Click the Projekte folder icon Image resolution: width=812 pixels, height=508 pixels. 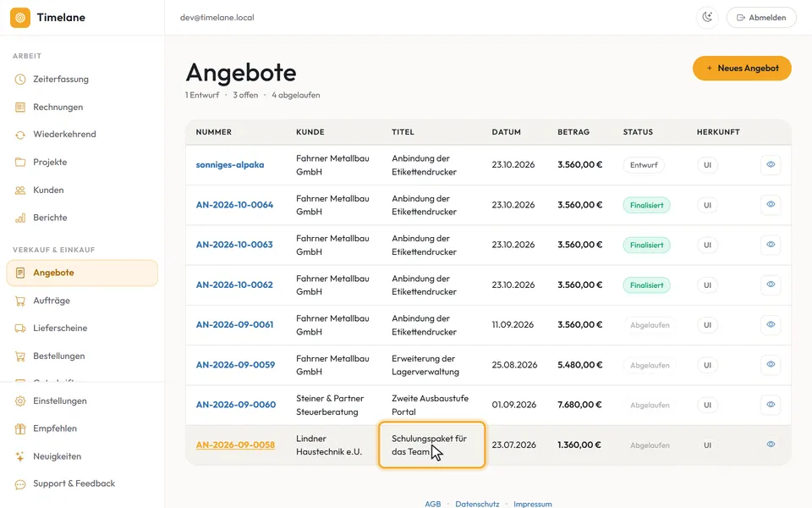tap(20, 163)
